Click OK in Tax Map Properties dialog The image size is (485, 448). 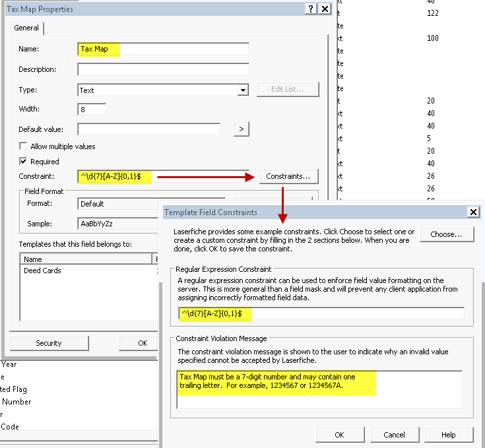coord(139,343)
